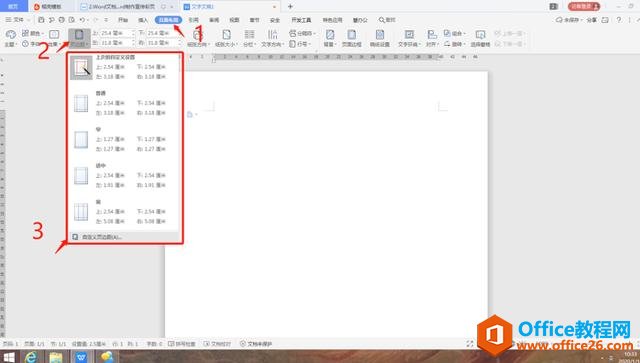Image resolution: width=640 pixels, height=363 pixels.
Task: Switch to the Insert ribbon tab
Action: point(143,20)
